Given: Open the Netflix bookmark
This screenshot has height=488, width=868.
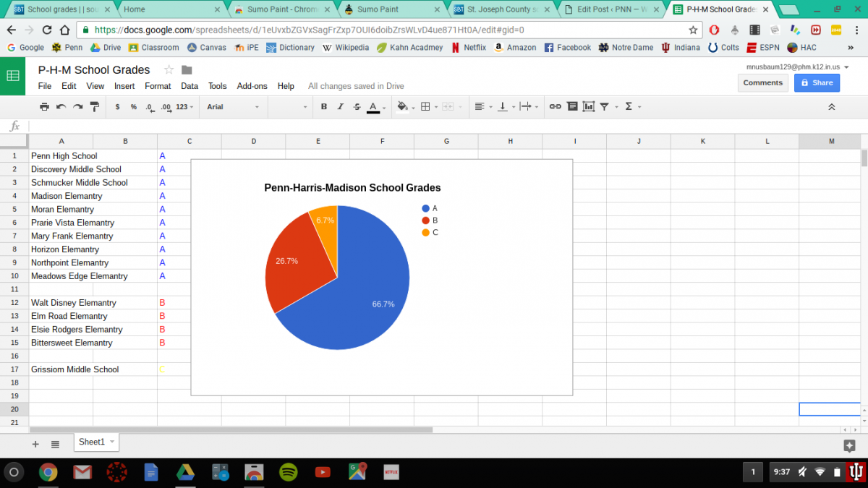Looking at the screenshot, I should point(468,48).
